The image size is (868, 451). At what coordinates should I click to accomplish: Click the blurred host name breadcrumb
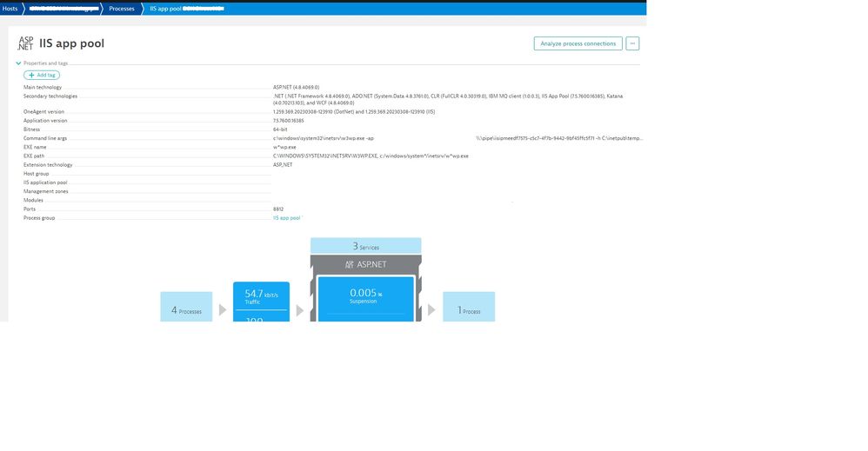point(62,8)
